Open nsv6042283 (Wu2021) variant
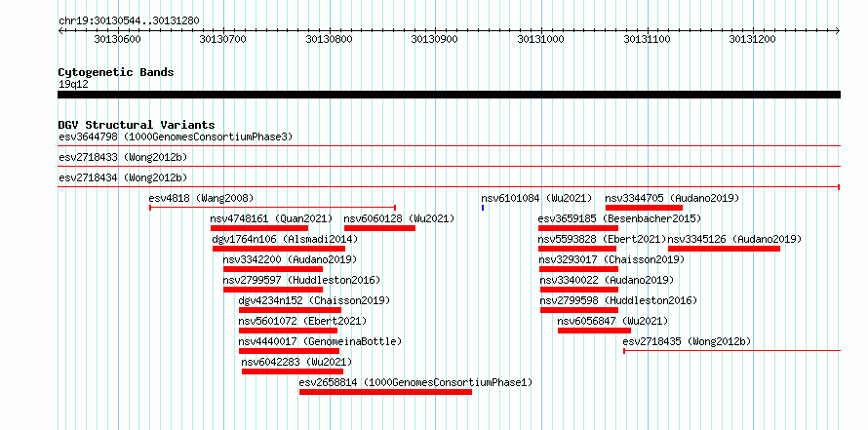The height and width of the screenshot is (430, 868). point(296,362)
